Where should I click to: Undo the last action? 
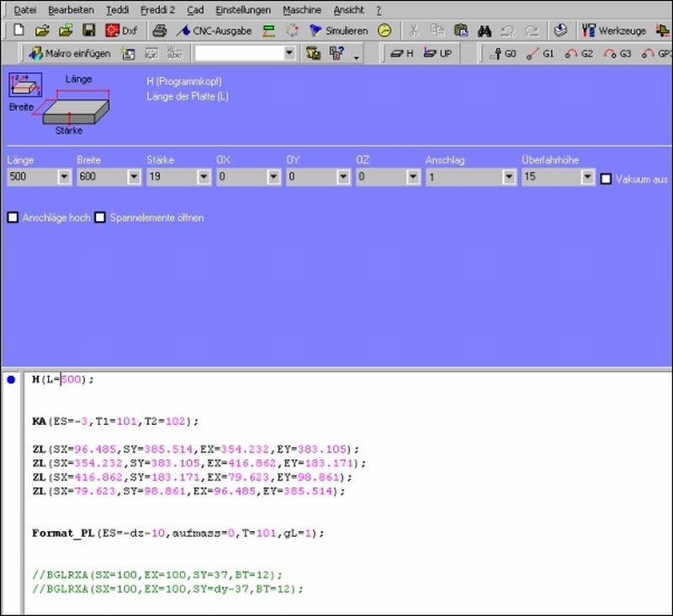point(508,30)
